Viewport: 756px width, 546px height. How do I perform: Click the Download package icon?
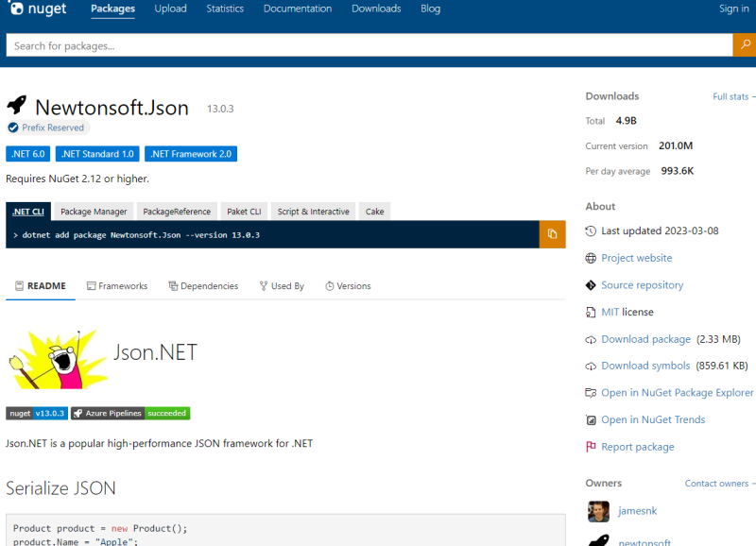coord(591,339)
